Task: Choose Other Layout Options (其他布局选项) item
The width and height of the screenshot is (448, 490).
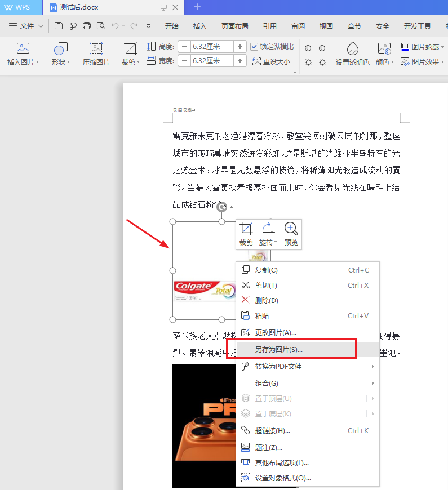Action: click(307, 463)
